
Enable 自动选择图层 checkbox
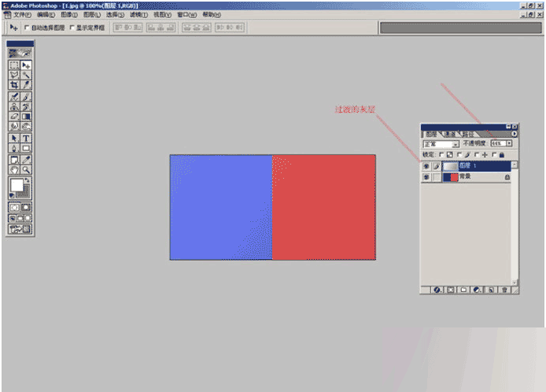[x=27, y=28]
